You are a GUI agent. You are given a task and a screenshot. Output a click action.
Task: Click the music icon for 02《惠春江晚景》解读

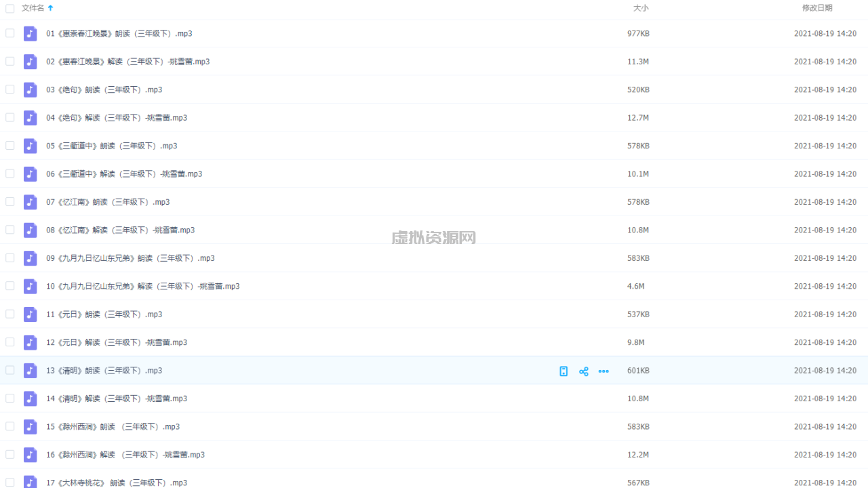click(30, 62)
